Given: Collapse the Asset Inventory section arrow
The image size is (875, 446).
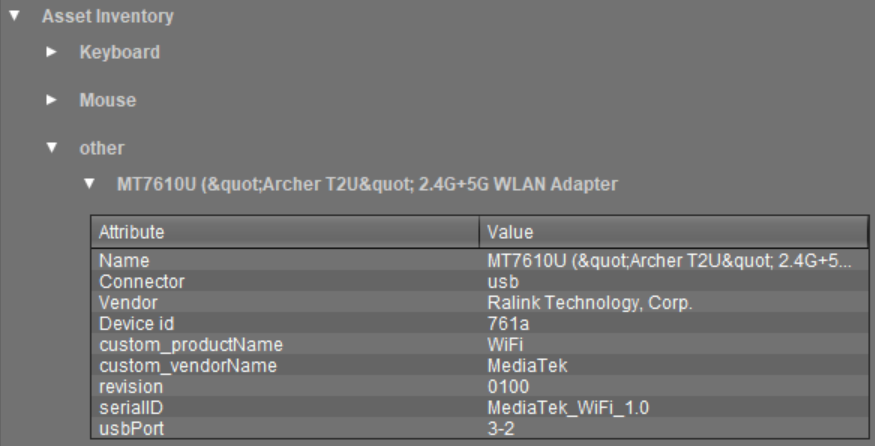Looking at the screenshot, I should (x=14, y=17).
